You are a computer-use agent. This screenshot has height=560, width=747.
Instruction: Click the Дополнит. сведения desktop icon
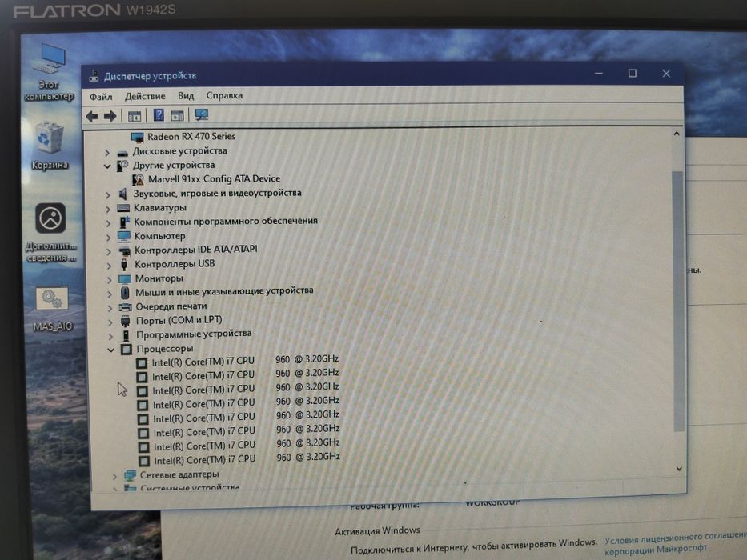50,232
